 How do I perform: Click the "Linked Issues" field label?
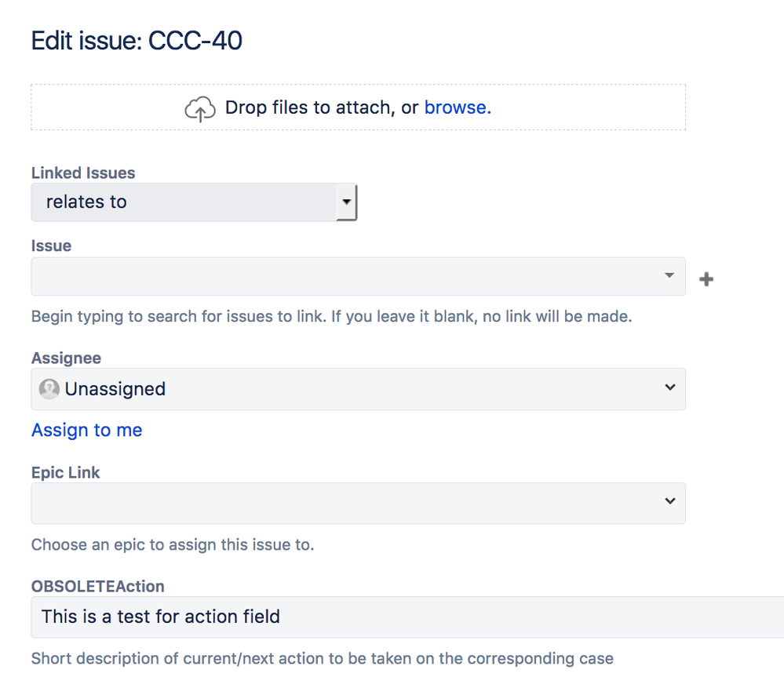tap(83, 173)
